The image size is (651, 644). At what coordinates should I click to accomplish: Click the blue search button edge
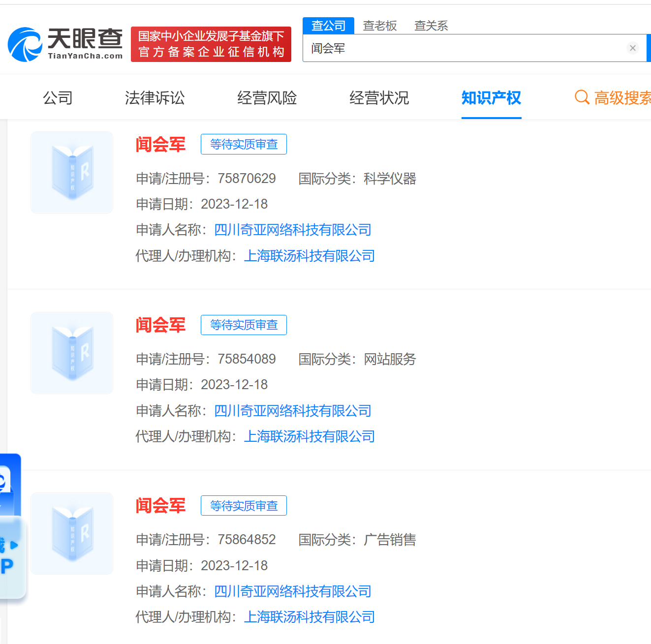tap(649, 48)
